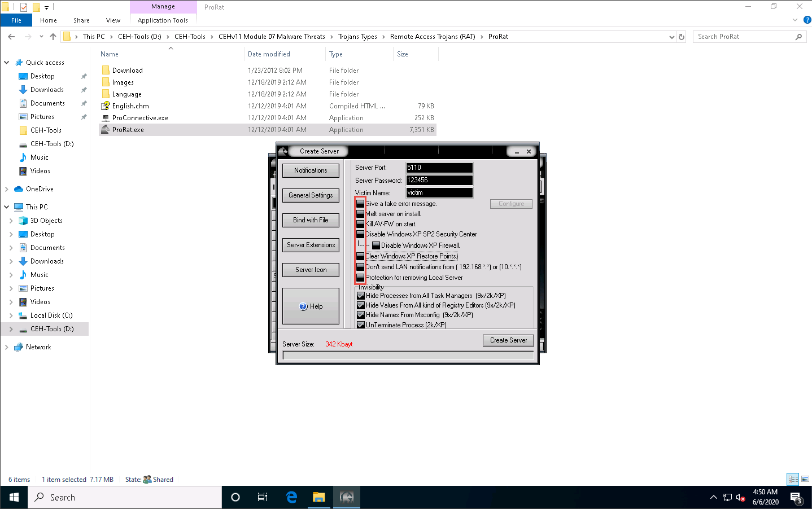
Task: Click the muted volume tray icon
Action: click(740, 497)
